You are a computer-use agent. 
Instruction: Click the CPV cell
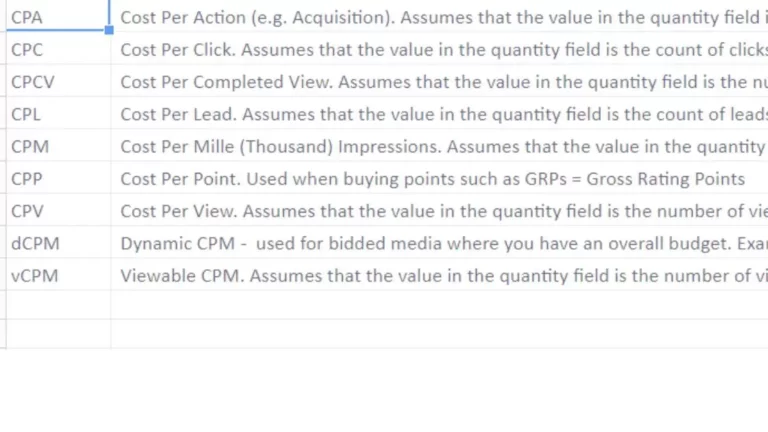click(55, 211)
